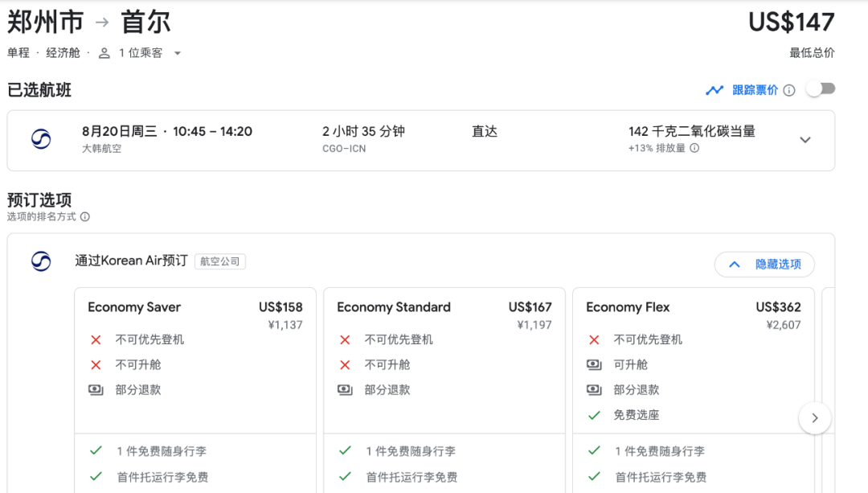
Task: Click the Korean Air logo in booking options
Action: click(41, 261)
